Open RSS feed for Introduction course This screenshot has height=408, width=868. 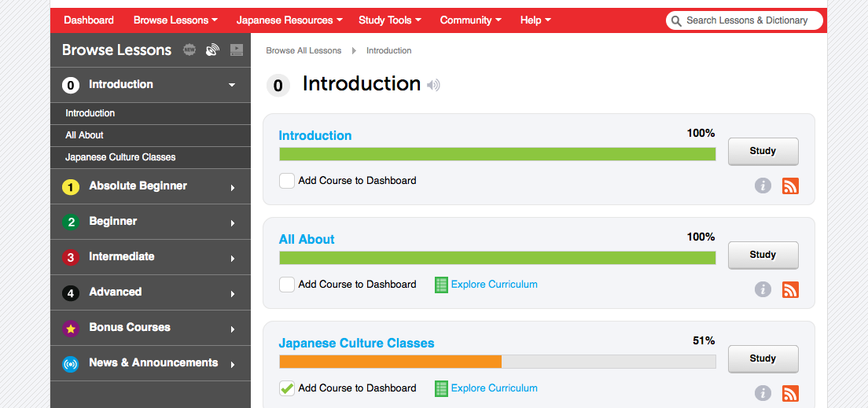click(x=790, y=186)
